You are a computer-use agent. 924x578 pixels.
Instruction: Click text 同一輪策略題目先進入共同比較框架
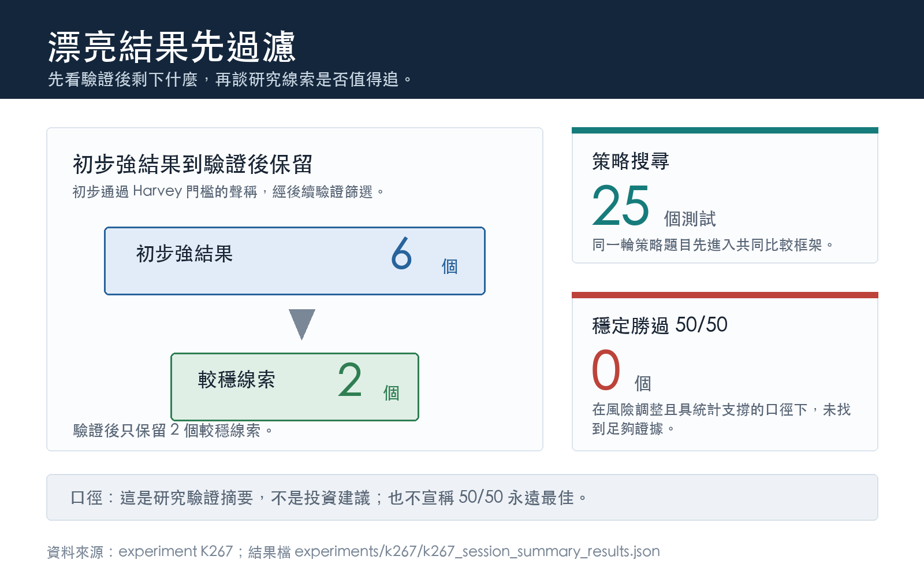[x=713, y=245]
